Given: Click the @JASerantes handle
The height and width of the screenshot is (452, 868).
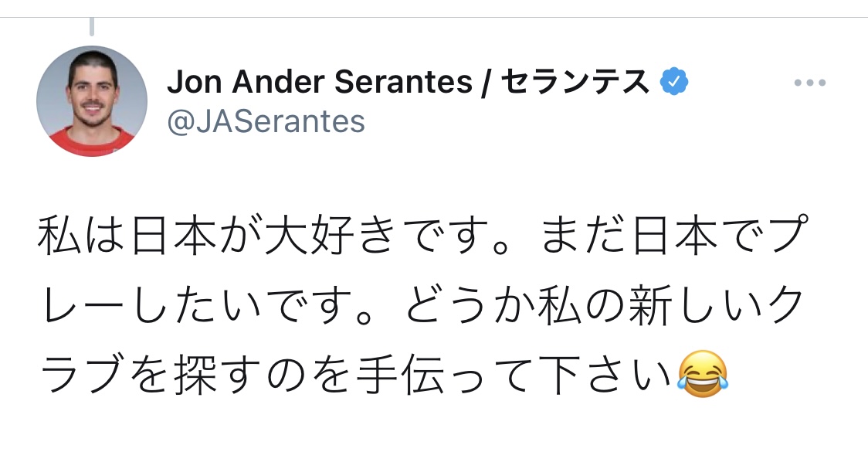Looking at the screenshot, I should click(266, 121).
